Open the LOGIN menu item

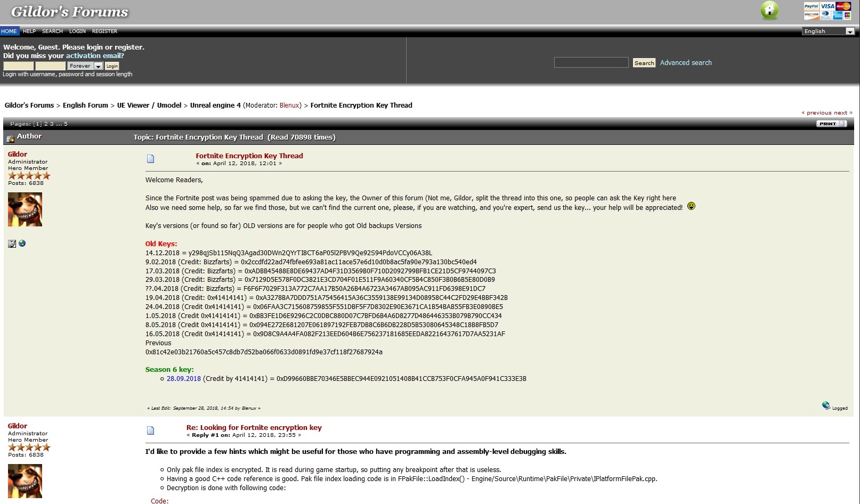coord(77,31)
